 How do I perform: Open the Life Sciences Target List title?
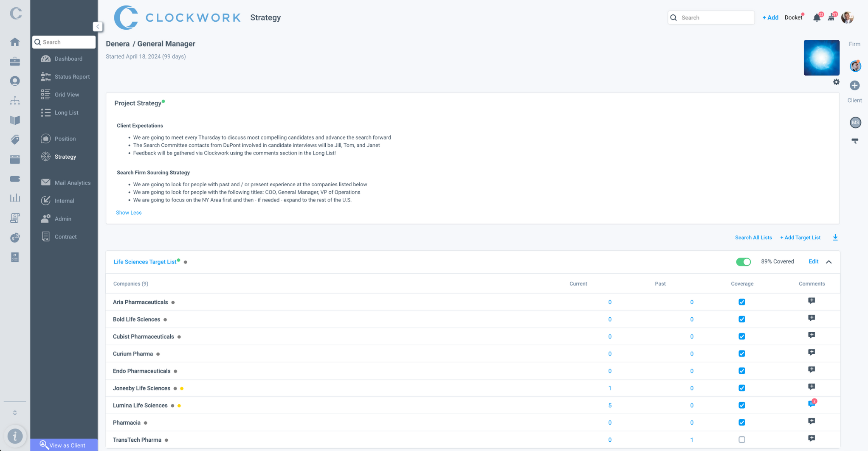pyautogui.click(x=145, y=262)
